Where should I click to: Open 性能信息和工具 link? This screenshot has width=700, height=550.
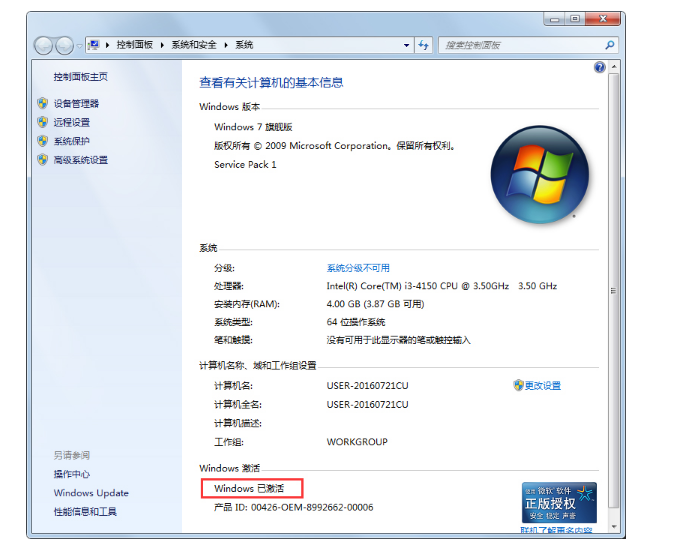pyautogui.click(x=85, y=512)
